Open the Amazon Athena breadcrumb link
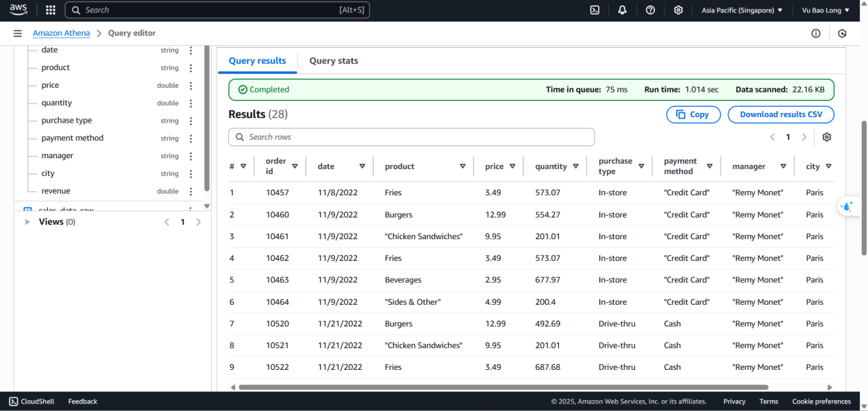Viewport: 868px width, 411px height. click(62, 33)
